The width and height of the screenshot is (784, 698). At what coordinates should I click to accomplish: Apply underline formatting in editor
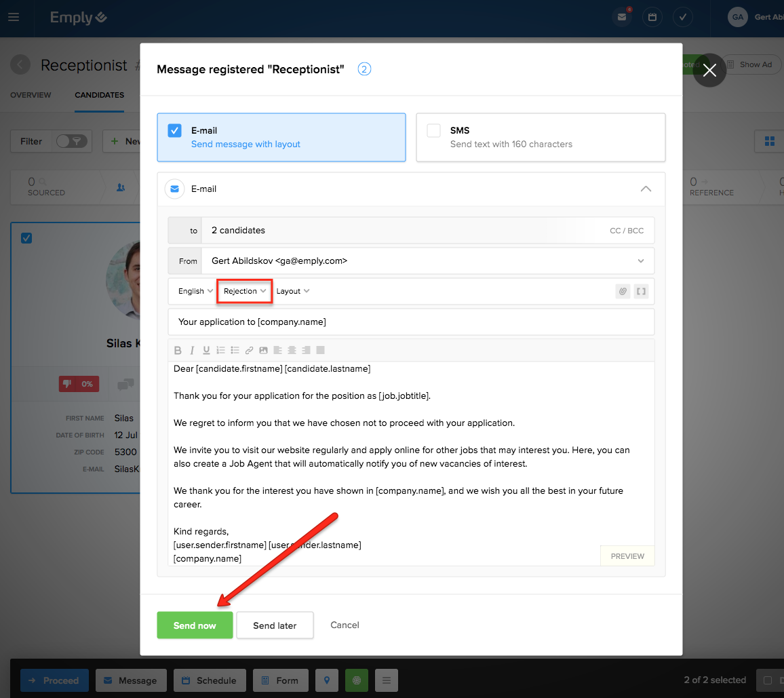coord(206,351)
